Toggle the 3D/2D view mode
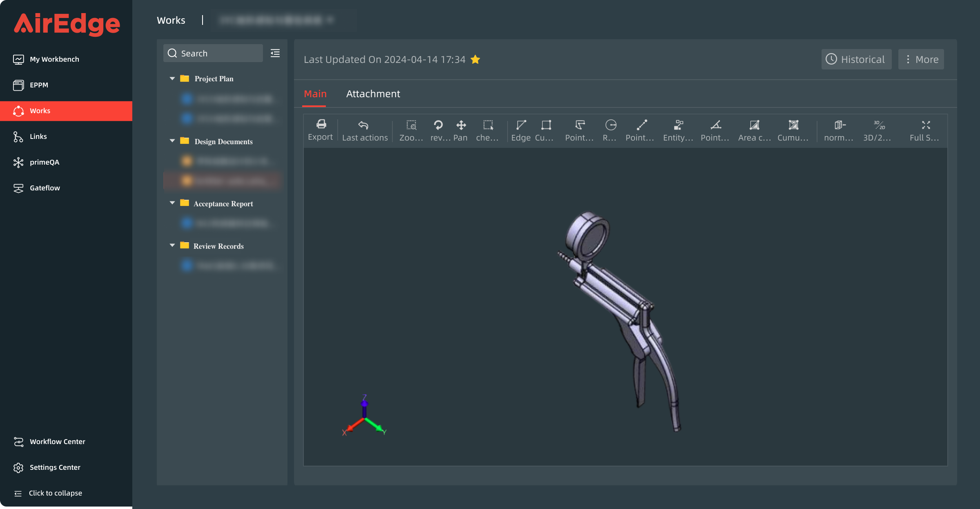 click(879, 129)
